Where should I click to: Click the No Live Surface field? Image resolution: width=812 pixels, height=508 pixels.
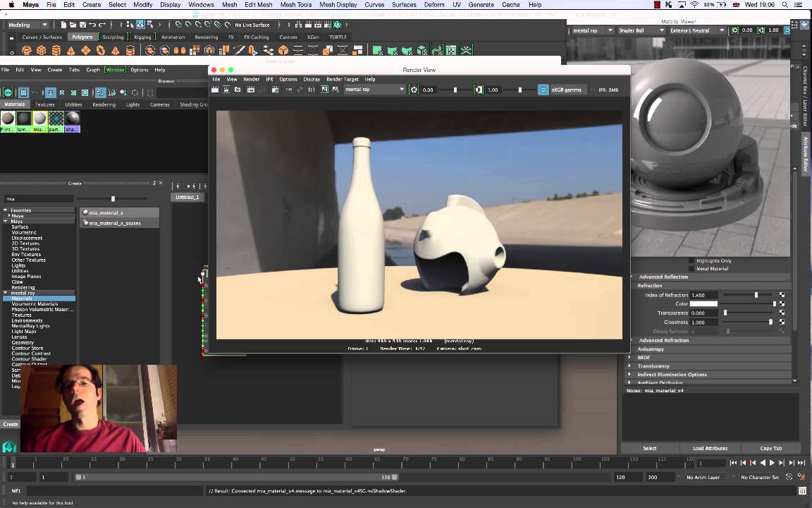[x=252, y=25]
